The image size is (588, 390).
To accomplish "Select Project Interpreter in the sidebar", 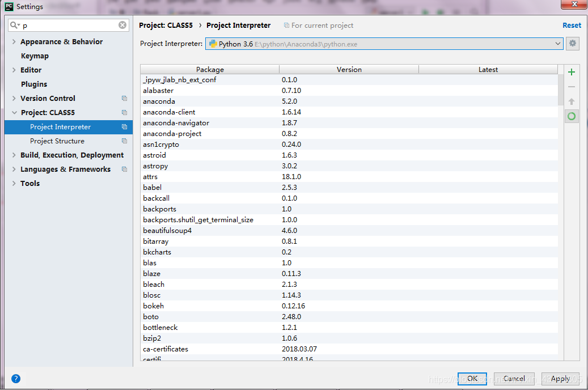I will pos(68,127).
